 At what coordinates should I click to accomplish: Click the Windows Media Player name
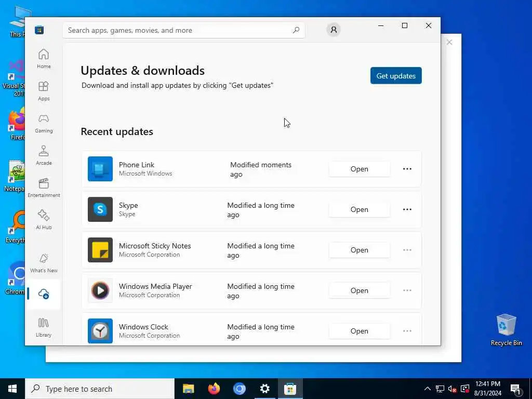pyautogui.click(x=155, y=286)
